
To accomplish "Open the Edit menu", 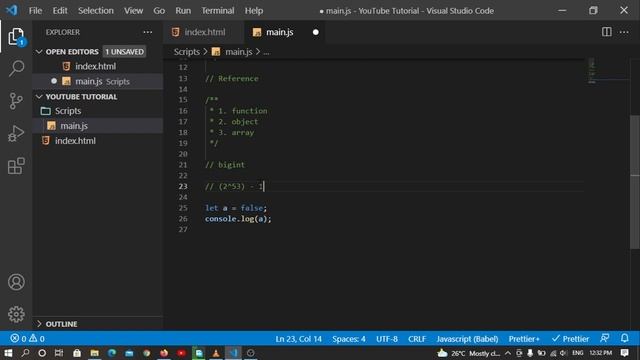I will 60,11.
